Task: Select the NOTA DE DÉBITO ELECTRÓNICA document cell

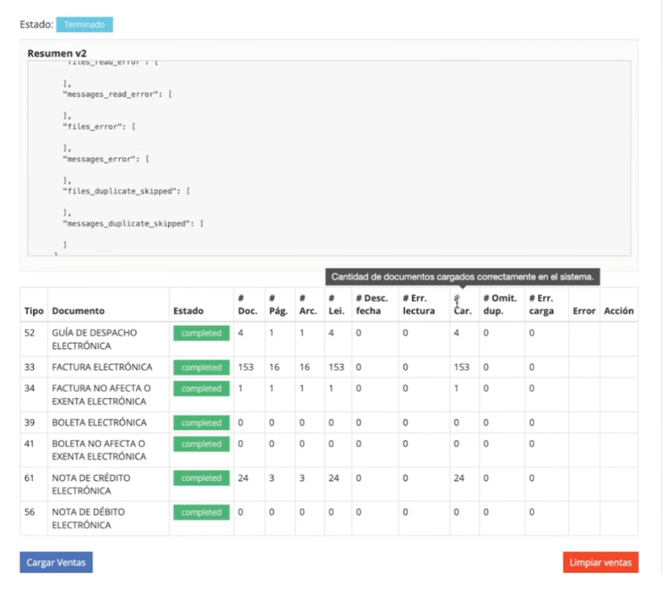Action: tap(88, 518)
